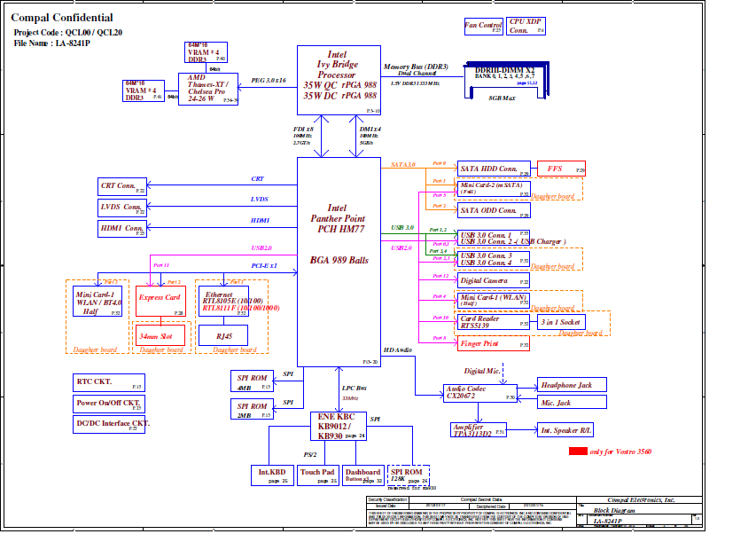
Task: Select the 'Project Code : QCL00 / QCL20' line
Action: point(68,32)
